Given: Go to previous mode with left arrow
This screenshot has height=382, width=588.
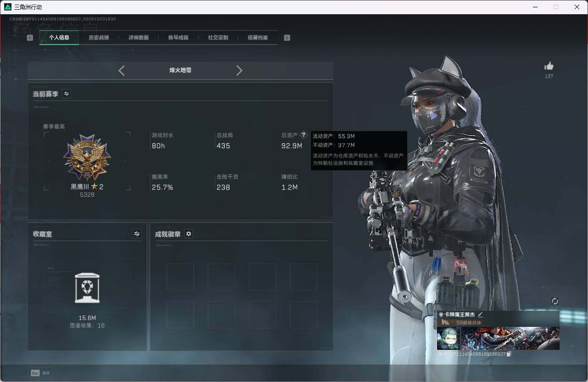Looking at the screenshot, I should tap(122, 70).
